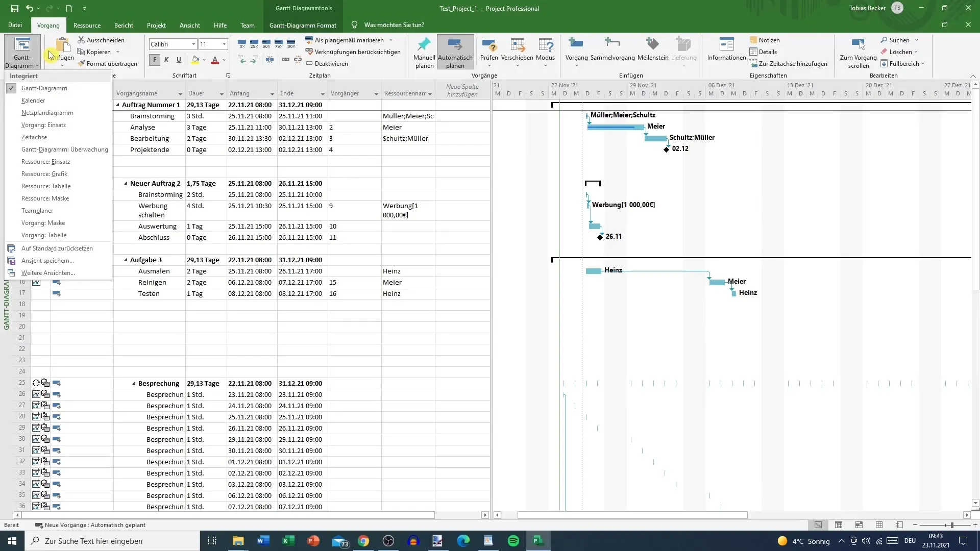980x551 pixels.
Task: Click Neue Spalte hinzufügen header
Action: (463, 90)
